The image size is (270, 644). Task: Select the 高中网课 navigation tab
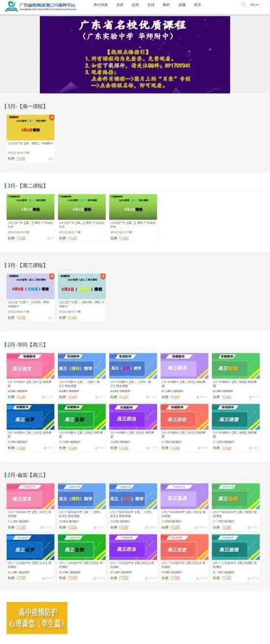pos(101,4)
